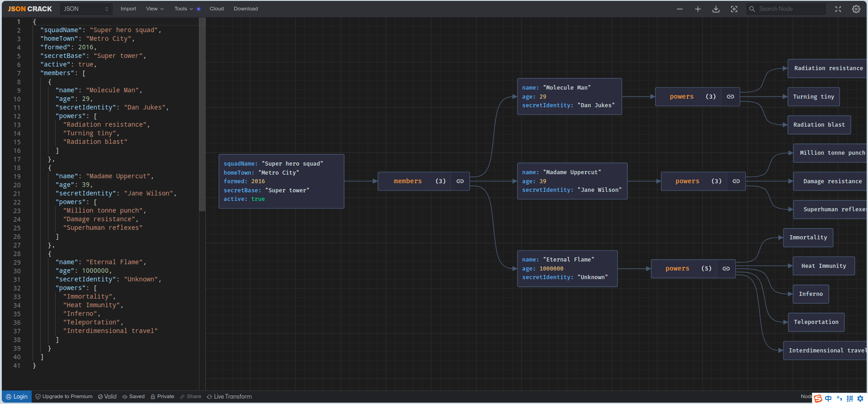Click the Damage resistance node
This screenshot has width=868, height=404.
point(830,181)
